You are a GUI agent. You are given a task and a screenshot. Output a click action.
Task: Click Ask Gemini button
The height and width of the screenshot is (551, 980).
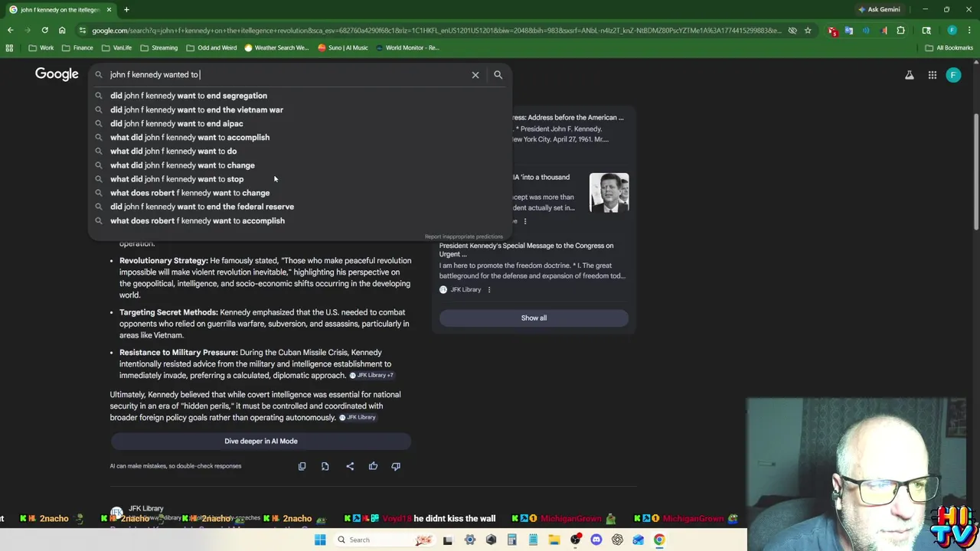point(879,10)
